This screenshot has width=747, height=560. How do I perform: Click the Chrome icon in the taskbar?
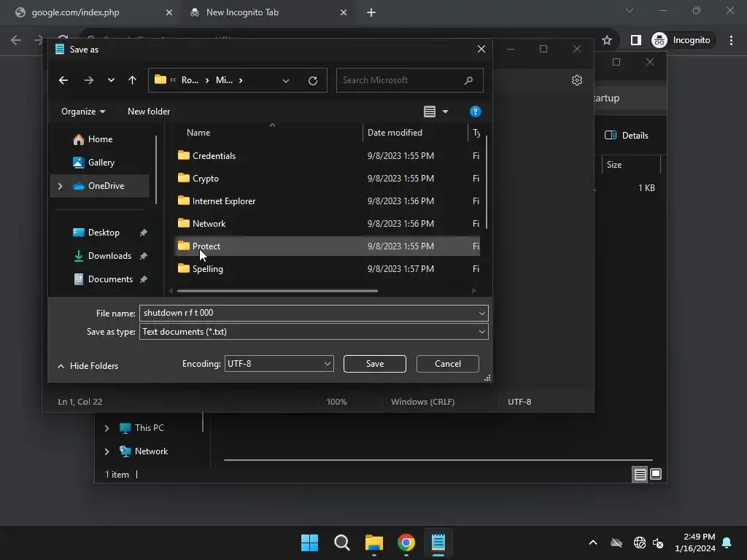[x=406, y=542]
